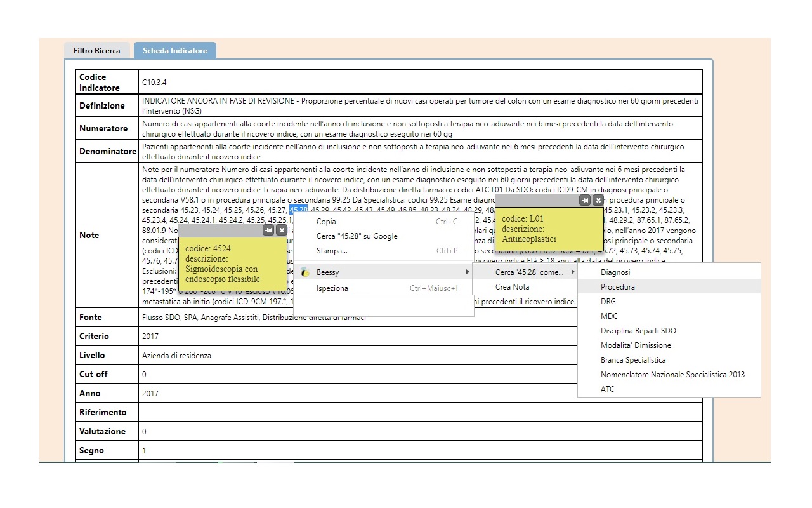This screenshot has width=812, height=508.
Task: Pick Modalita' Dimissione search option
Action: [x=669, y=345]
